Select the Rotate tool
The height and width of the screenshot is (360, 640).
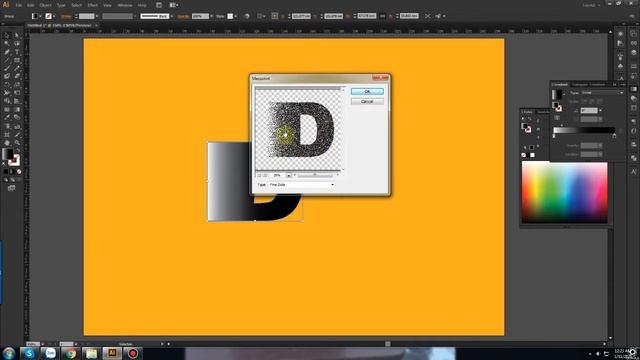[x=7, y=85]
